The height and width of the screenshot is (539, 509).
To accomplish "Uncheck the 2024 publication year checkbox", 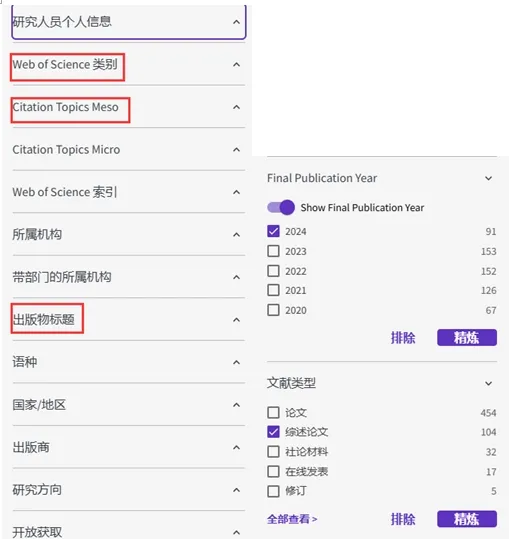I will (x=273, y=231).
